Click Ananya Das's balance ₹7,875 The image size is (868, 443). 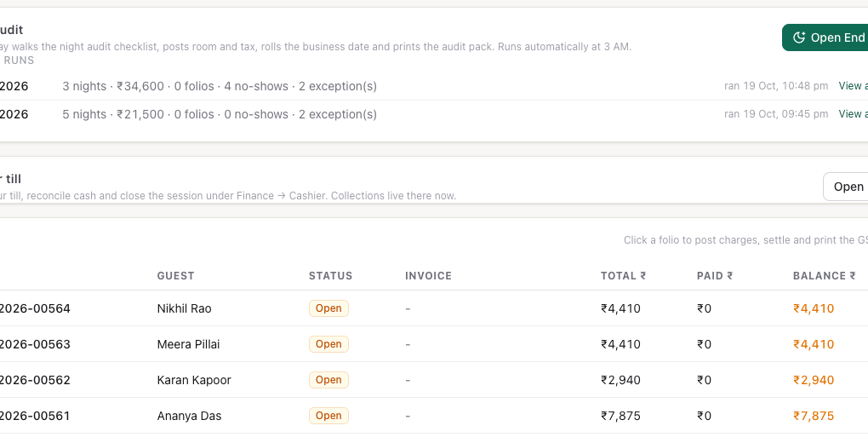click(814, 416)
